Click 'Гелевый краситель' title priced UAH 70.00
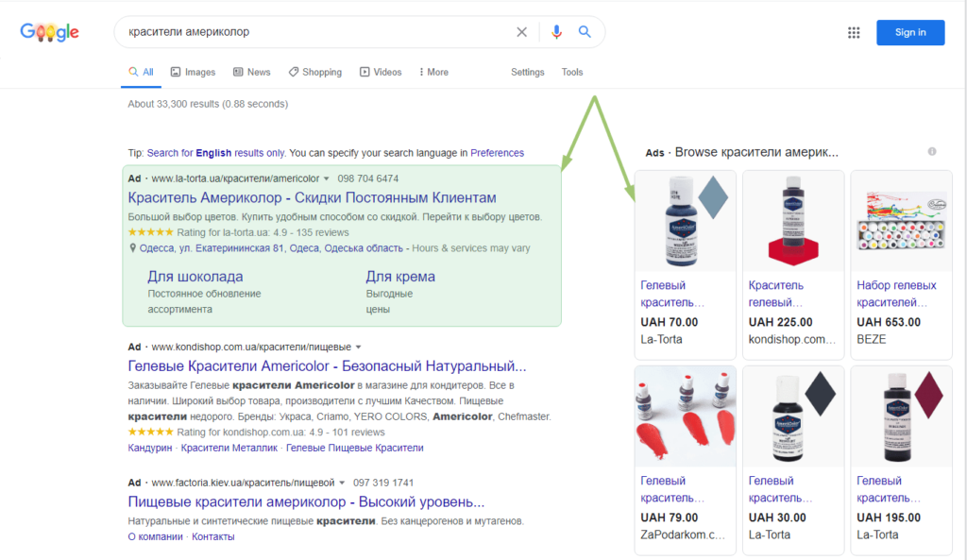 (672, 294)
